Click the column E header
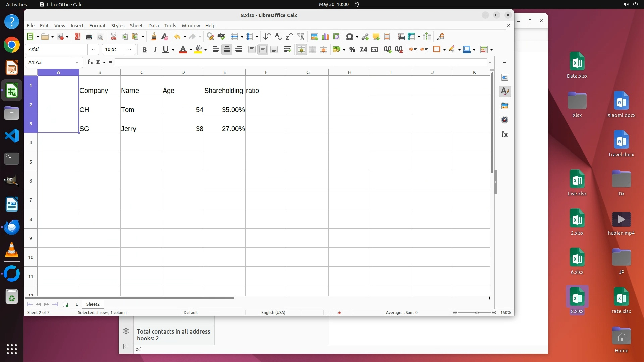 (x=224, y=72)
